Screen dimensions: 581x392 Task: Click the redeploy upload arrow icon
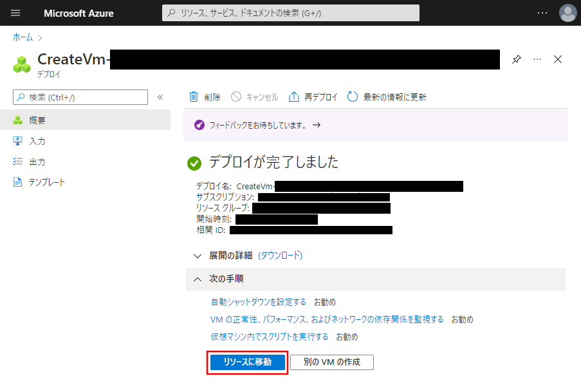[294, 97]
